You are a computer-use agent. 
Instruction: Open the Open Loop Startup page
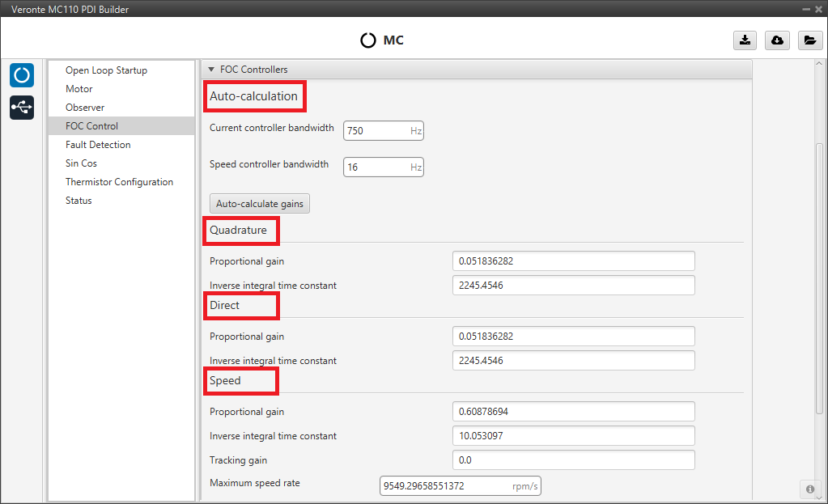tap(106, 70)
